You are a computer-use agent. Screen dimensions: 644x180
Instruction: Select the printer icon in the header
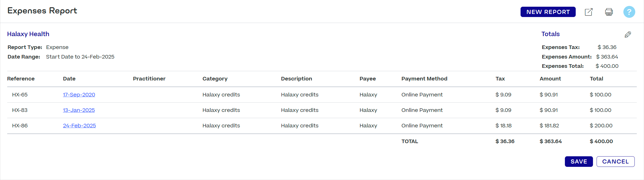[x=609, y=12]
